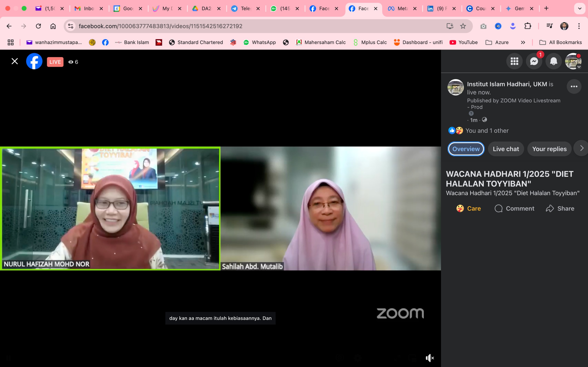Open the Facebook Messenger icon
This screenshot has width=588, height=367.
[534, 61]
